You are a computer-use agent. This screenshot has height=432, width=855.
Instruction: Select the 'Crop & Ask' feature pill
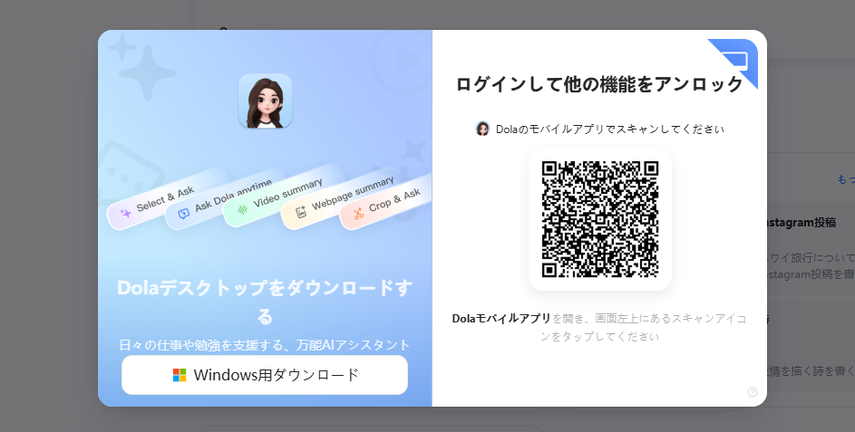click(387, 201)
